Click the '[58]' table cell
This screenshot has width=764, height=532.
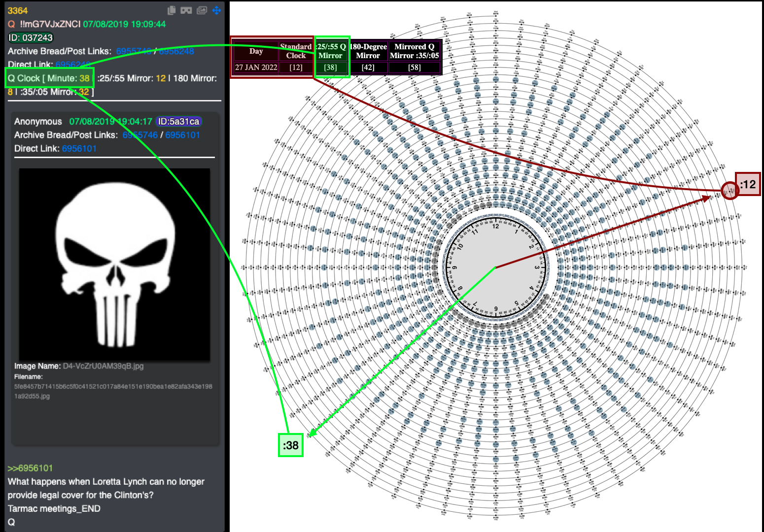pos(415,67)
